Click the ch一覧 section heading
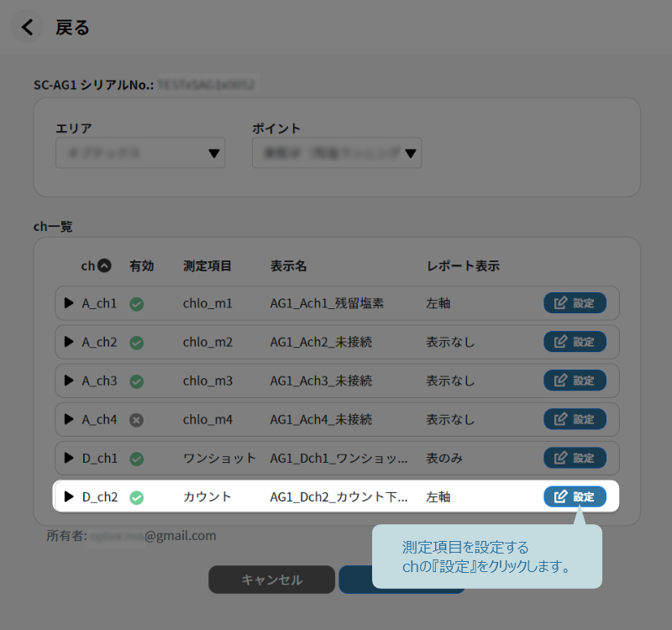Image resolution: width=672 pixels, height=630 pixels. tap(53, 226)
